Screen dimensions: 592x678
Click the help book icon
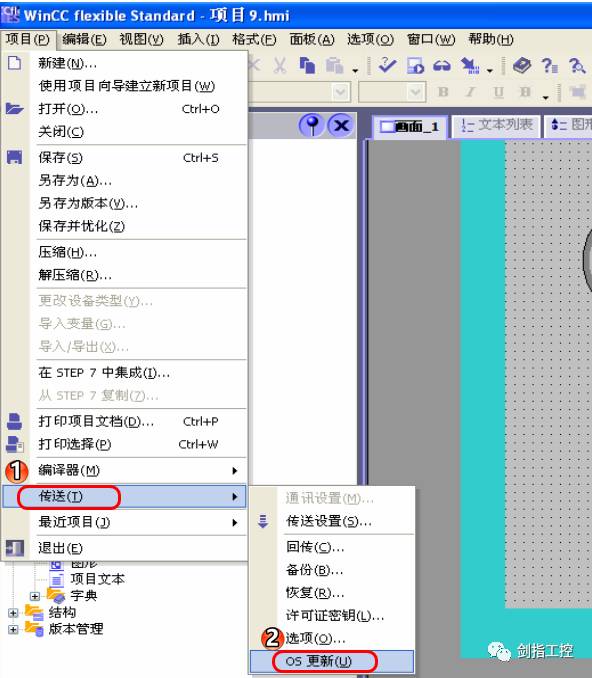[x=522, y=65]
